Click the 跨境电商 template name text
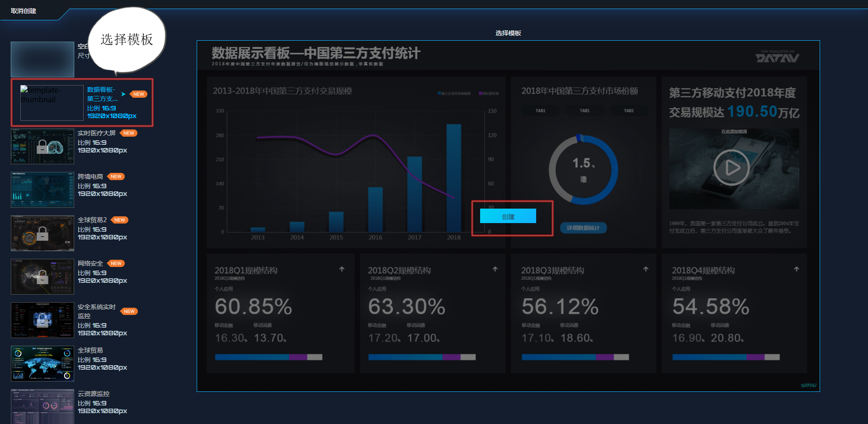 [90, 176]
